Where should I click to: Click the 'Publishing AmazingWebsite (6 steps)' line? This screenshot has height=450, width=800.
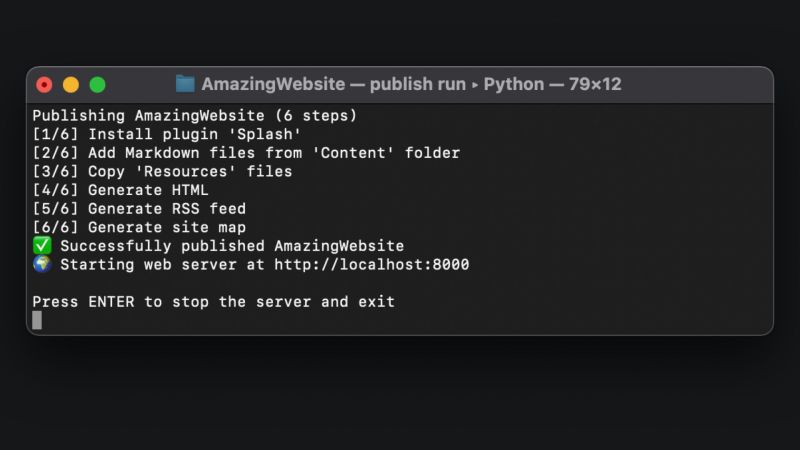194,116
